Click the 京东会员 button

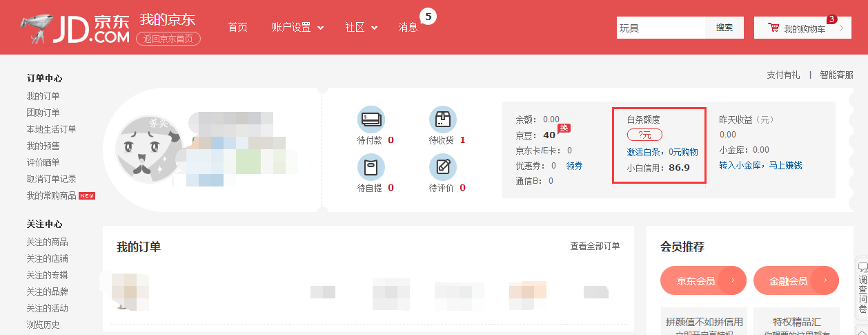[x=703, y=281]
